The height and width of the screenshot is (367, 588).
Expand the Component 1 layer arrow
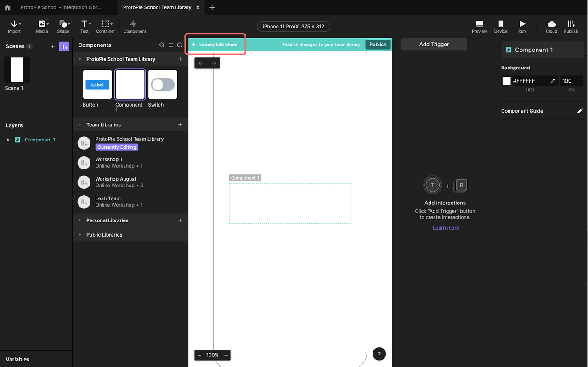pyautogui.click(x=8, y=140)
